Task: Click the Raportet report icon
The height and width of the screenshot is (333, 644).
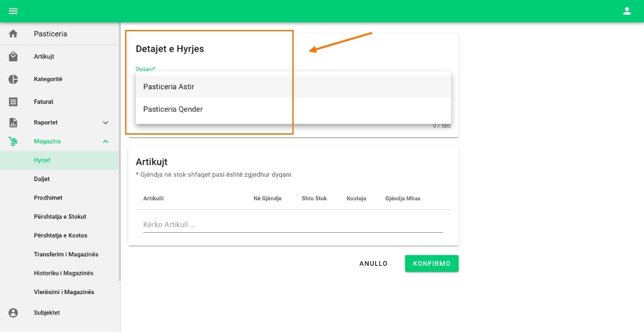Action: [x=13, y=122]
